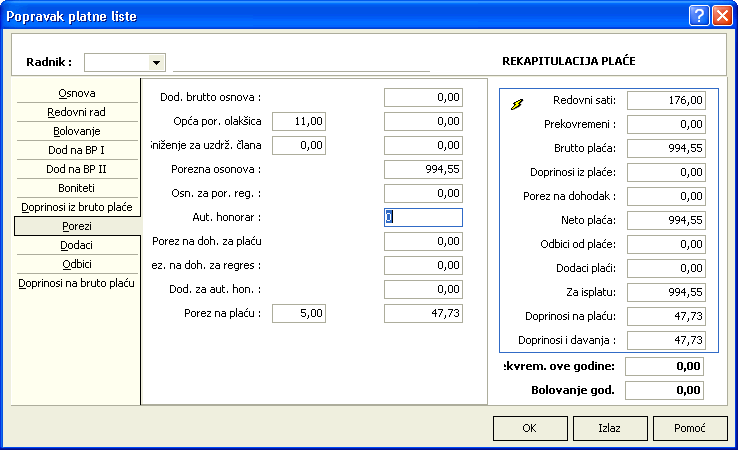
Task: Click the Aut. honorar input field
Action: click(x=423, y=217)
